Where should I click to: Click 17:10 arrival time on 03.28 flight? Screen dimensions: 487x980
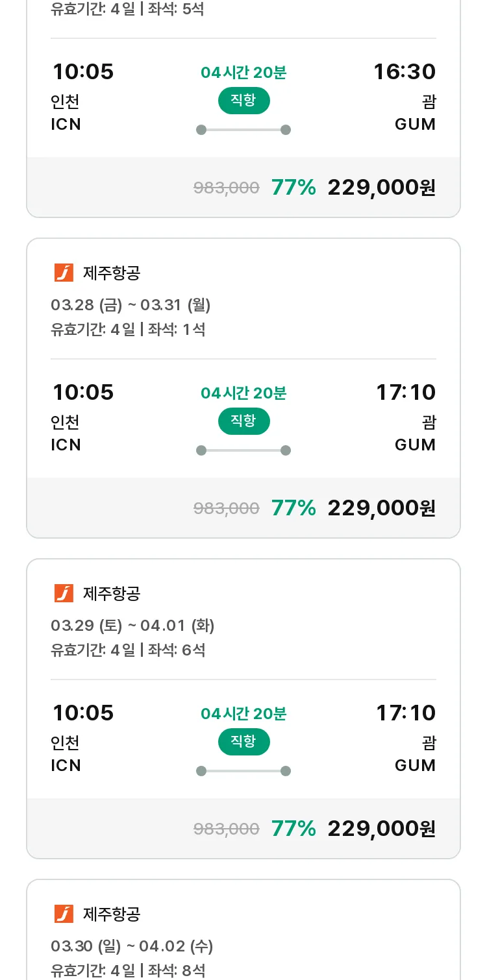pos(406,392)
